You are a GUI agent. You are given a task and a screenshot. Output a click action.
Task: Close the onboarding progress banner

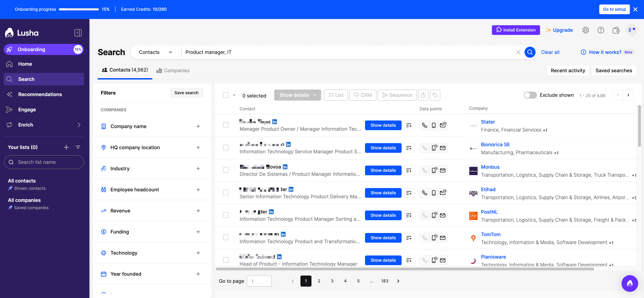[x=635, y=9]
